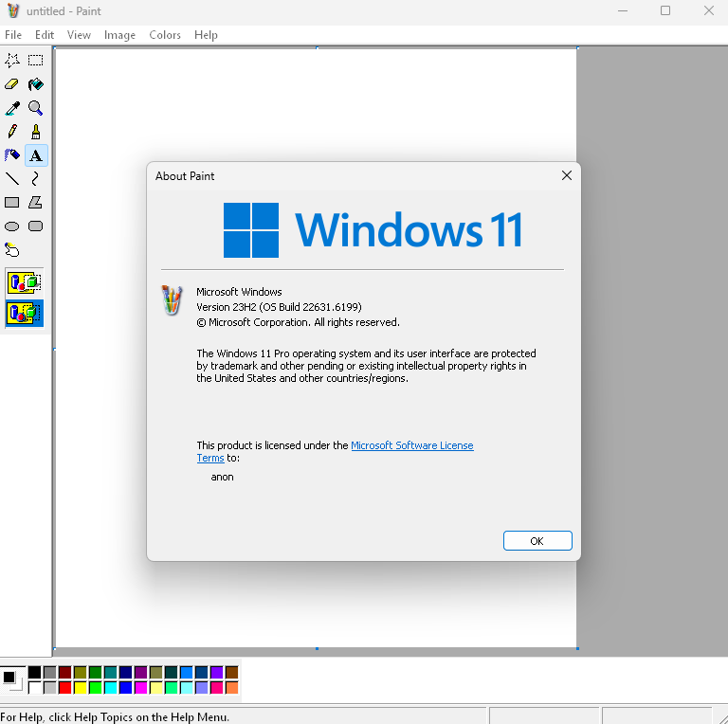The width and height of the screenshot is (728, 724).
Task: Select the purple swatch in top row
Action: [x=140, y=672]
